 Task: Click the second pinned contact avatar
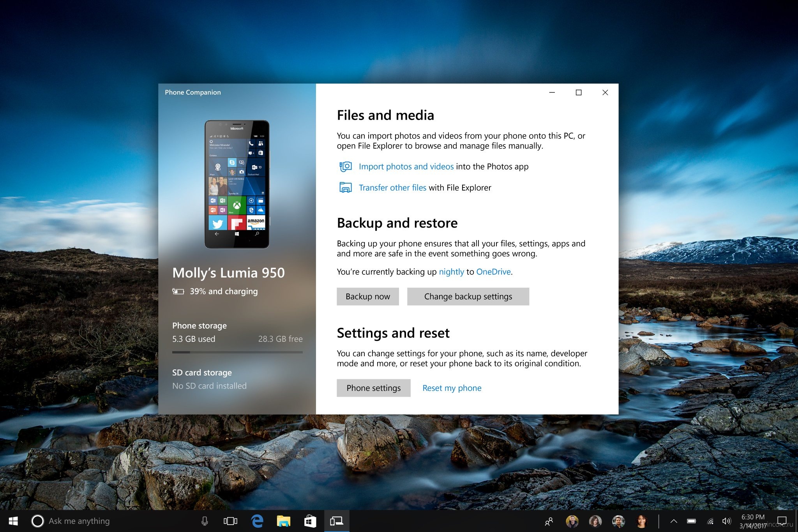pos(595,521)
